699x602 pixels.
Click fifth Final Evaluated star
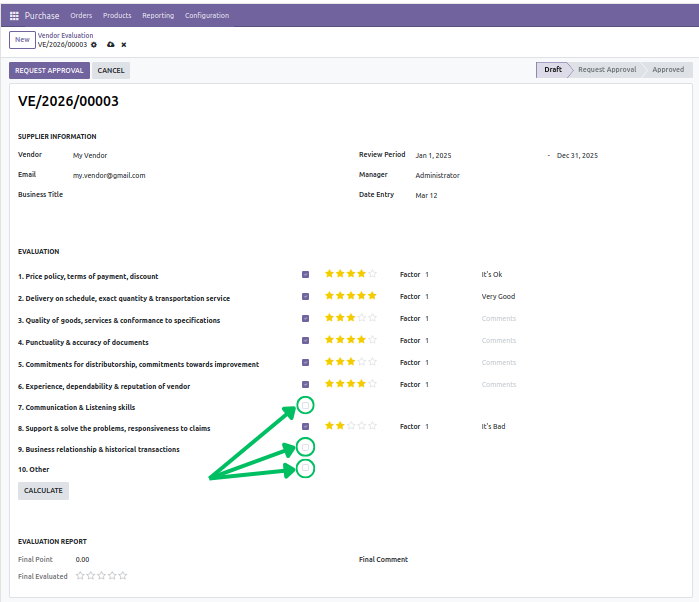pyautogui.click(x=123, y=576)
